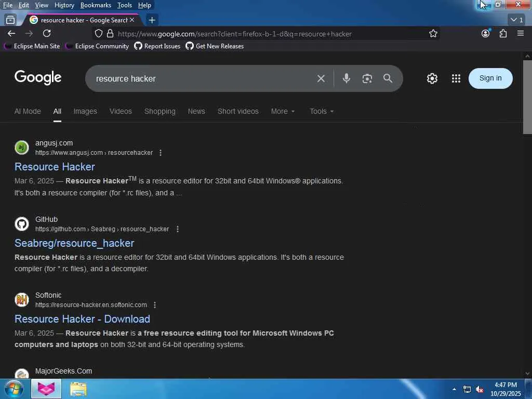Screen dimensions: 532x399
Task: Select the All results tab
Action: click(x=57, y=111)
